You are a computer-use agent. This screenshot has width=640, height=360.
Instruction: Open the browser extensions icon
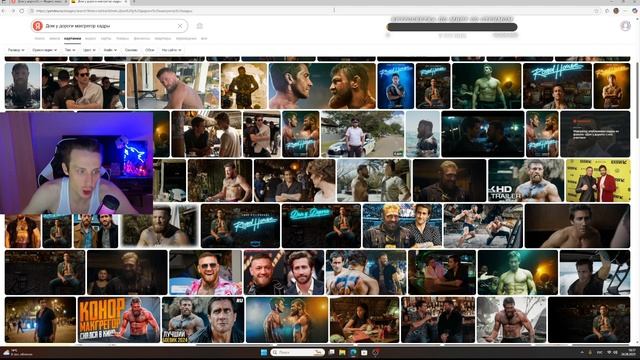[x=607, y=11]
